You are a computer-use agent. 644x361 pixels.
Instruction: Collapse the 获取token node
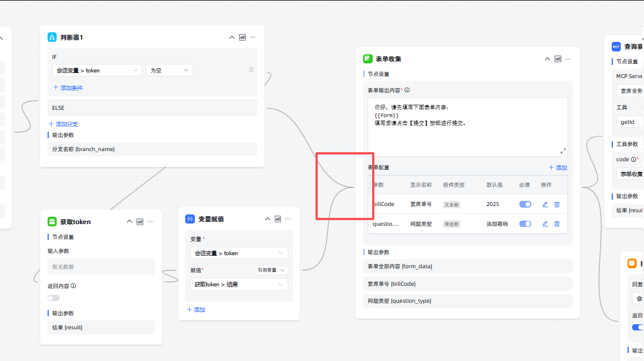tap(129, 222)
